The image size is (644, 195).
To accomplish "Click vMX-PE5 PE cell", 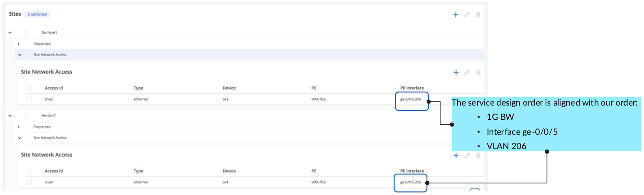I will [318, 99].
